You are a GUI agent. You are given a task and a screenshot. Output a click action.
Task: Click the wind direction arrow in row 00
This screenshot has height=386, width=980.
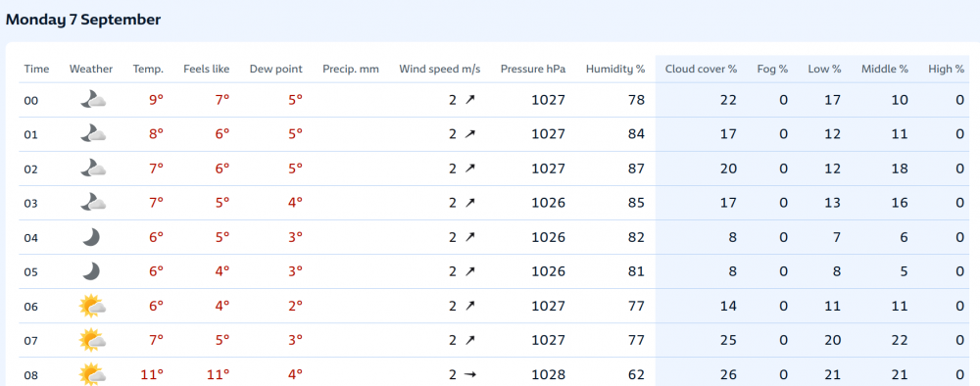pyautogui.click(x=470, y=100)
